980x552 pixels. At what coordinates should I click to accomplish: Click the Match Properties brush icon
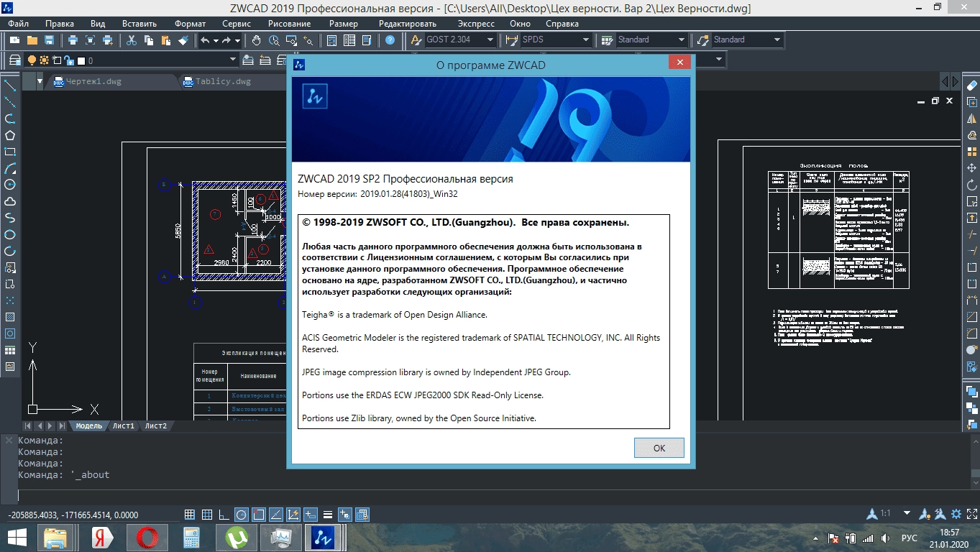coord(183,40)
